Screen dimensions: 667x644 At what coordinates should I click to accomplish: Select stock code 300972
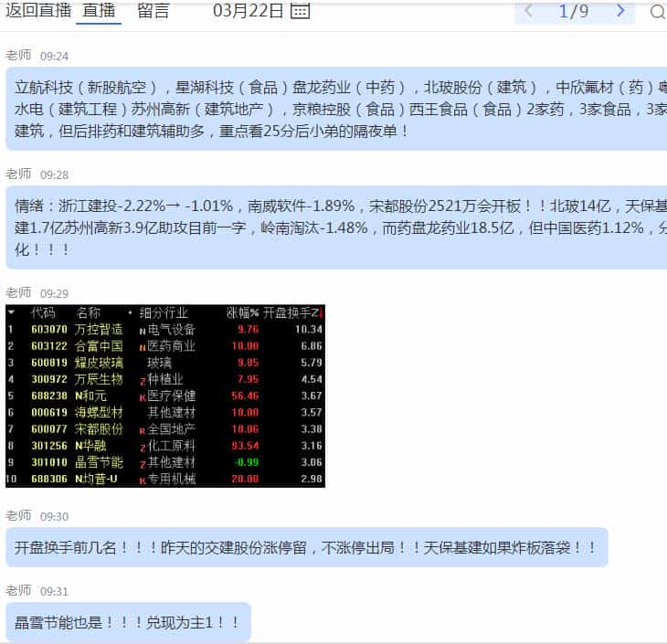[49, 379]
